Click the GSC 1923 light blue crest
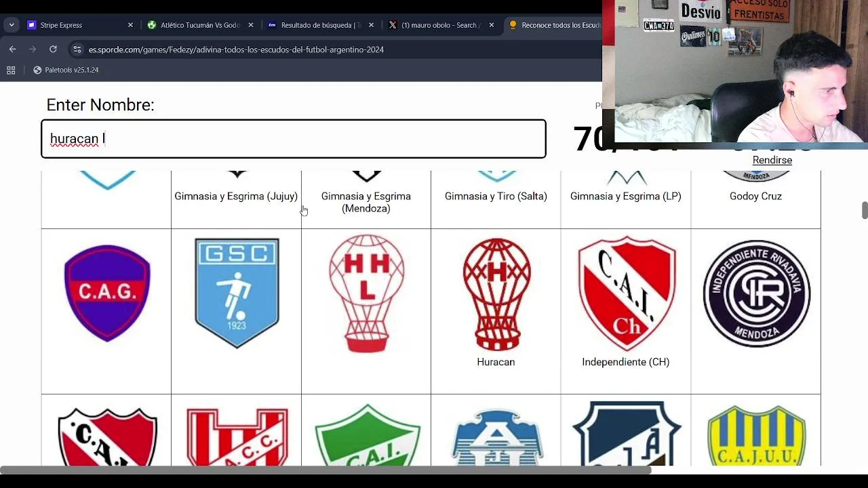The height and width of the screenshot is (488, 868). (237, 293)
